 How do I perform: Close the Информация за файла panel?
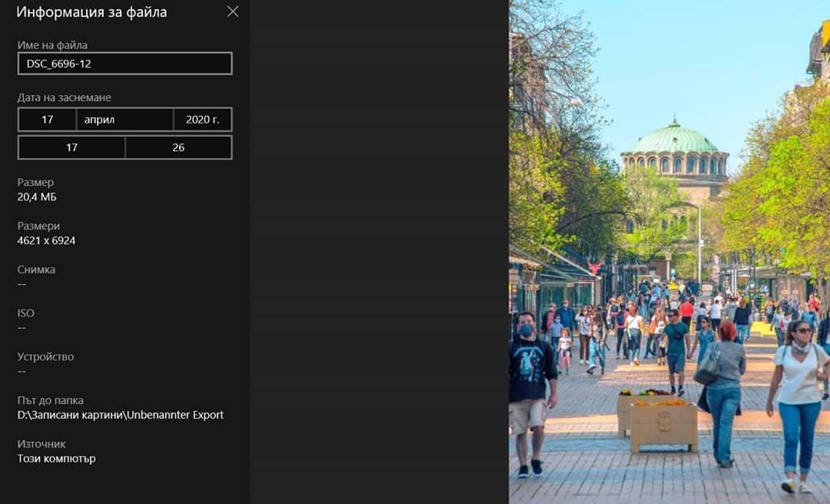coord(233,12)
